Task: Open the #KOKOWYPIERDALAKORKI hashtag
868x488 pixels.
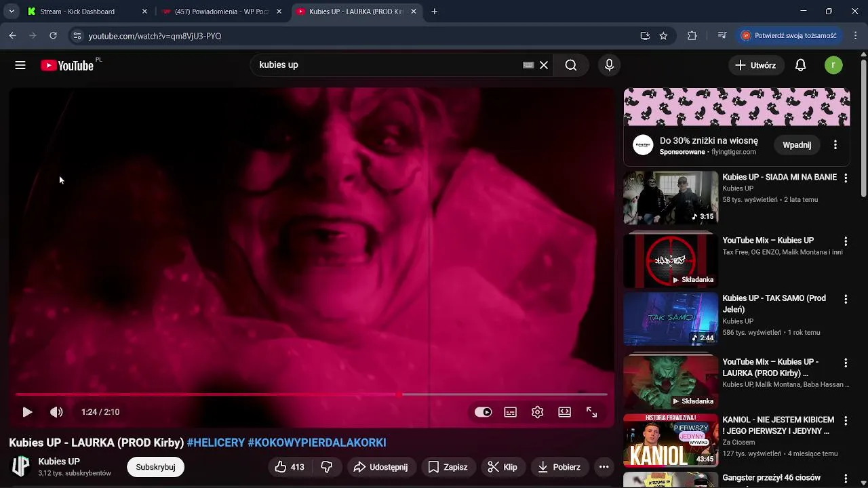Action: (317, 443)
